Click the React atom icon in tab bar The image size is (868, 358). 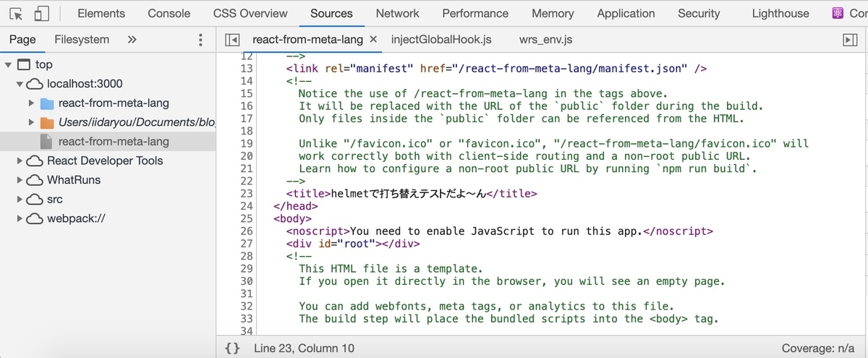coord(838,13)
